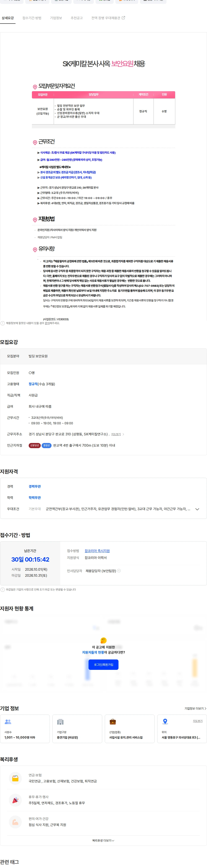Click the 기본우대 label in 우대조건
The image size is (207, 868).
click(35, 509)
